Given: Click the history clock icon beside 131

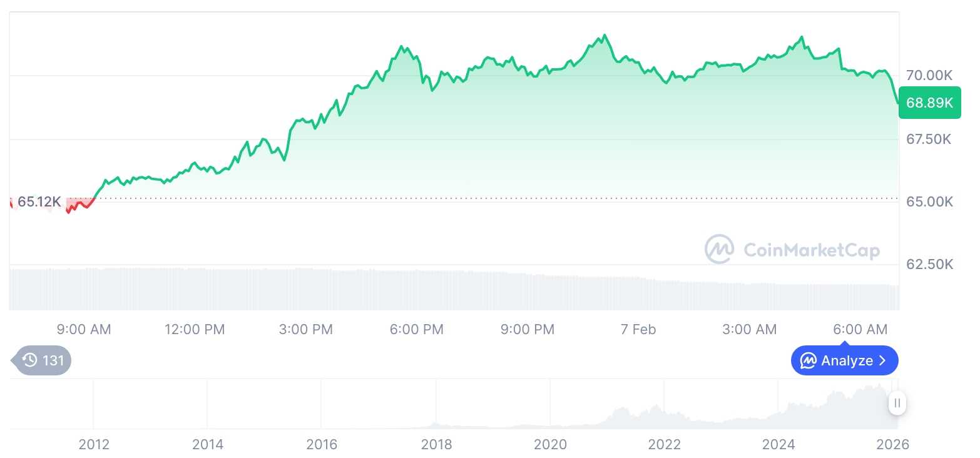Looking at the screenshot, I should click(x=29, y=360).
